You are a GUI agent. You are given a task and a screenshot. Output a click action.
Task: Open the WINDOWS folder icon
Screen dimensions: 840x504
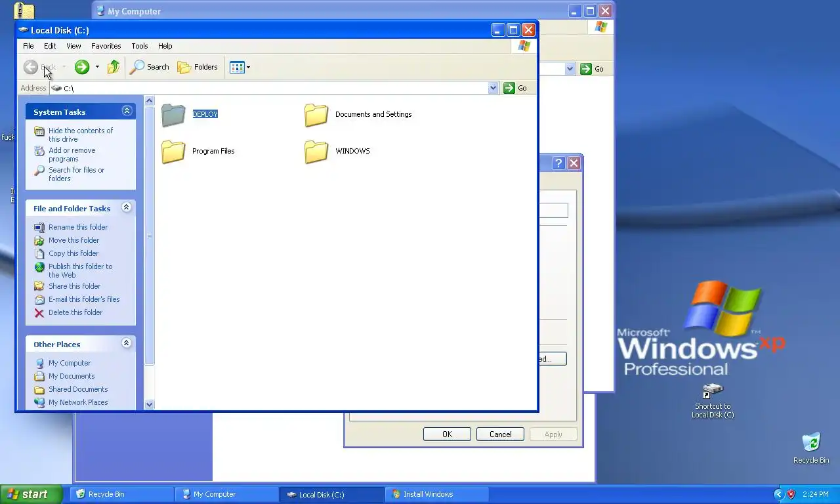pyautogui.click(x=316, y=152)
